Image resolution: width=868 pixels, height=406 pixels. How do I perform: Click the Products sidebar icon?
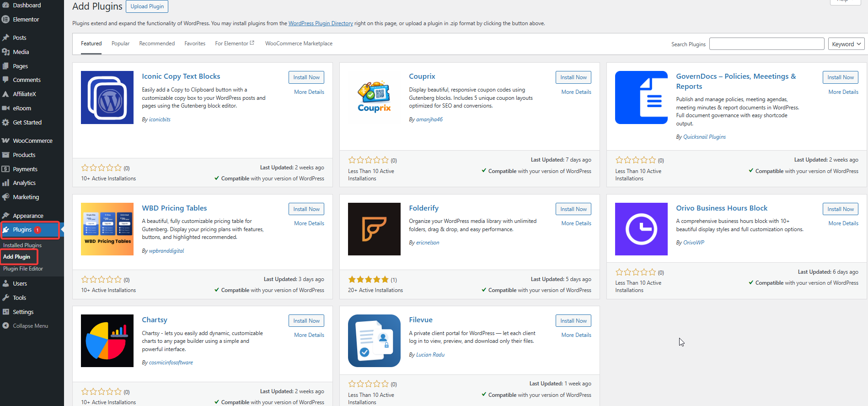(x=6, y=155)
